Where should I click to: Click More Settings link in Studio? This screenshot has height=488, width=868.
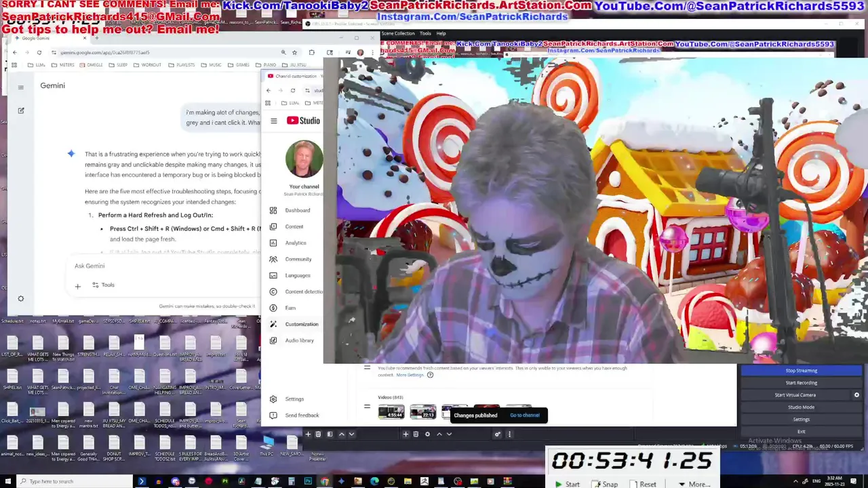tap(410, 375)
